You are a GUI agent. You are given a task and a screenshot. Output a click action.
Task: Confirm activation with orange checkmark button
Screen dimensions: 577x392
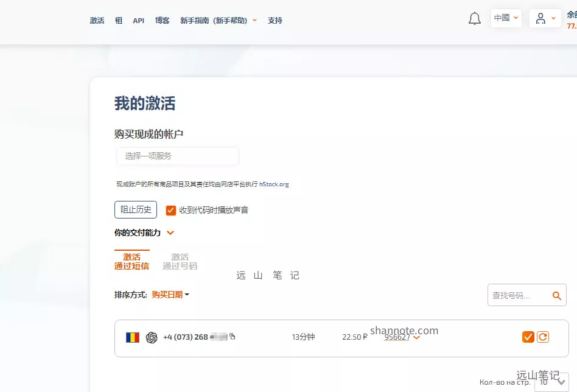point(528,337)
